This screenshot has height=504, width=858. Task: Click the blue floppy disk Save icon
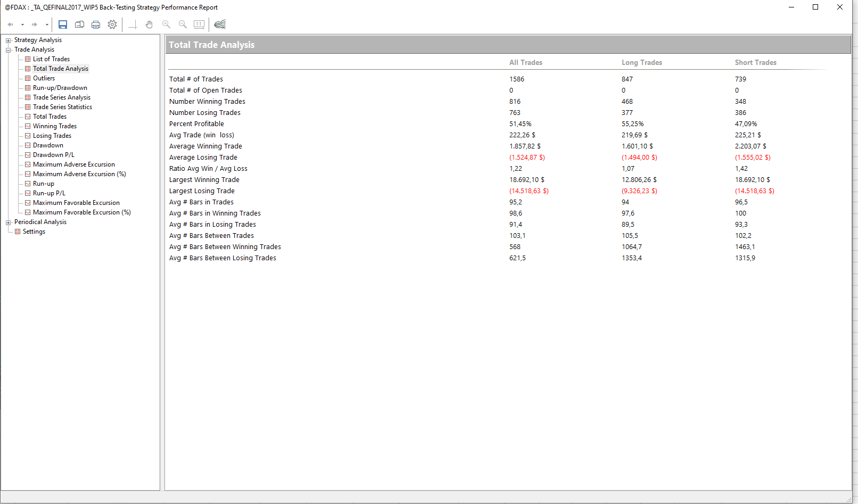pos(63,24)
